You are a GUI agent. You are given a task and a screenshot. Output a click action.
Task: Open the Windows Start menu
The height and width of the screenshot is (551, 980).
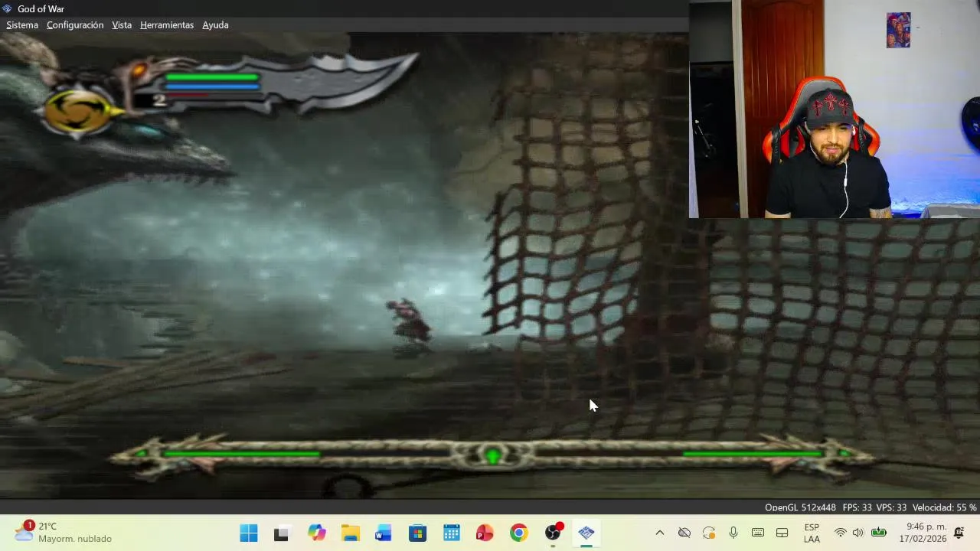pyautogui.click(x=249, y=533)
